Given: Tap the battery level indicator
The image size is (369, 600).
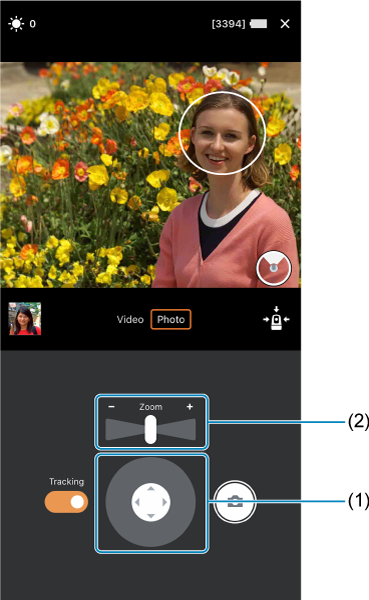Looking at the screenshot, I should [x=259, y=24].
